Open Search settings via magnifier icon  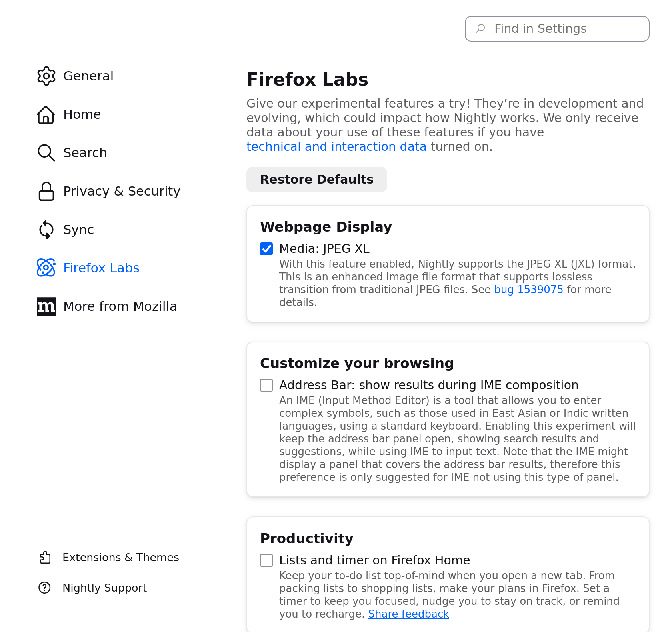(x=46, y=152)
